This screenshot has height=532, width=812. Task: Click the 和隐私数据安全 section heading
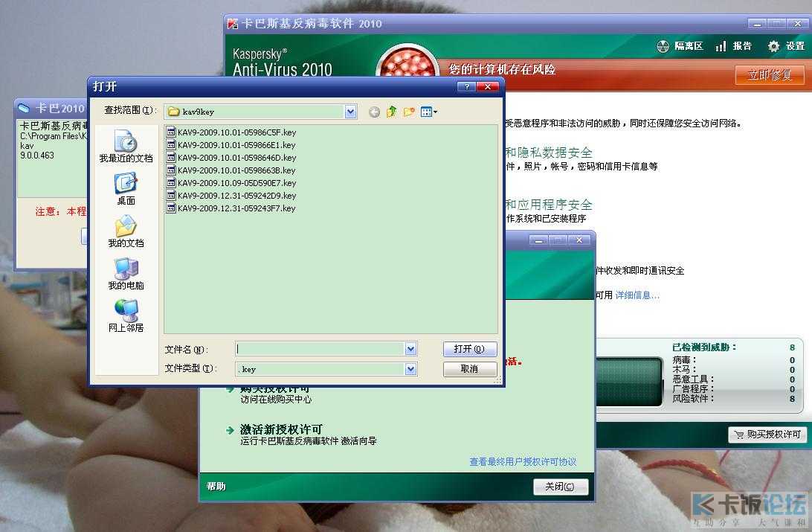tap(549, 153)
